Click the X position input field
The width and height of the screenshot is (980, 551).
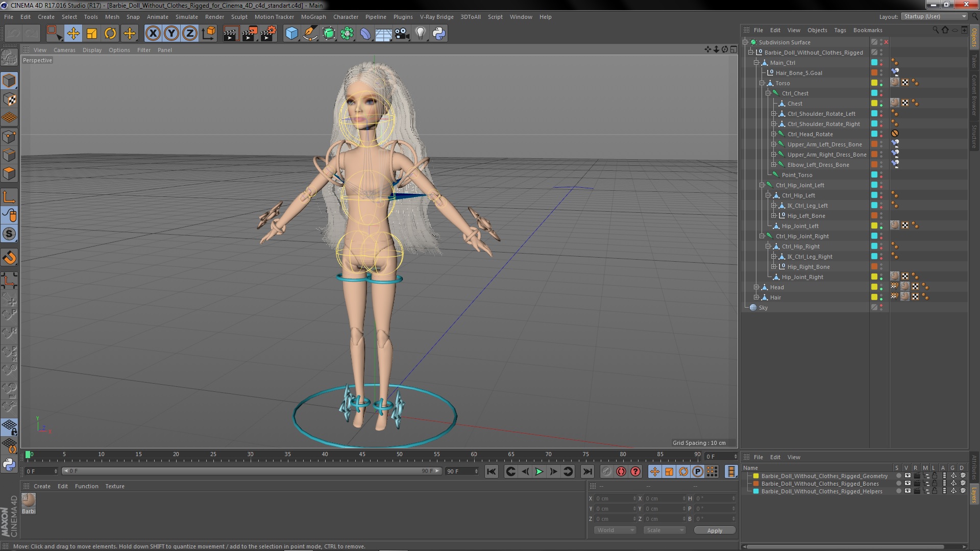click(616, 498)
